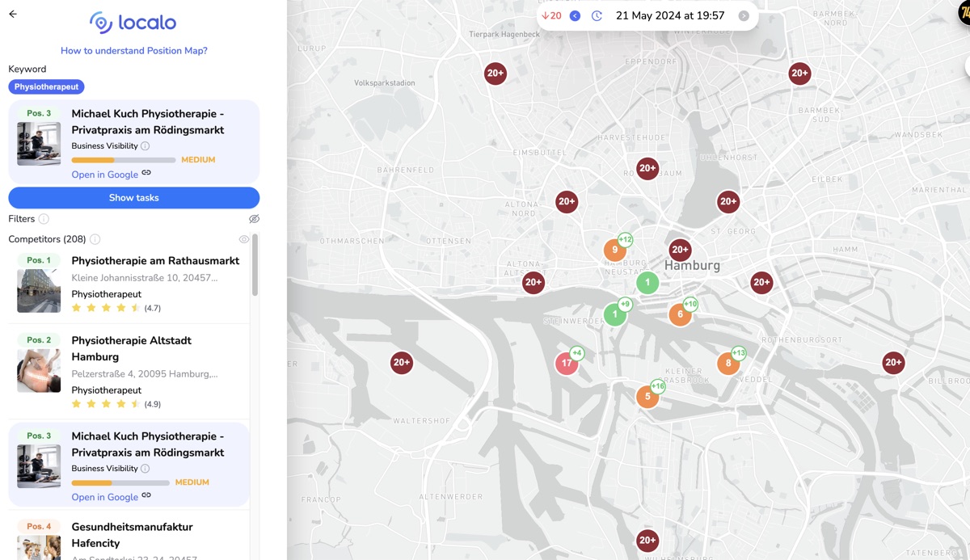Open Physiotherapie am Rathausmarkt competitor entry
This screenshot has width=970, height=560.
point(129,284)
